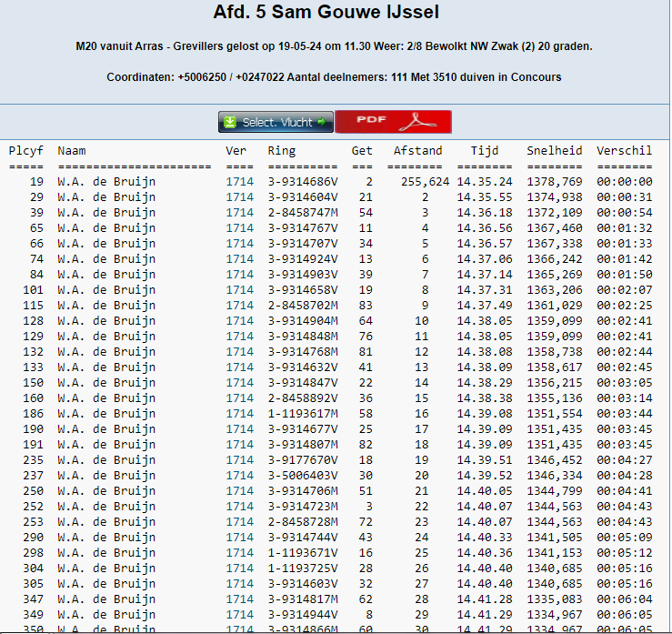Click the 1714 link for ring 3-9314817M
672x634 pixels.
[239, 599]
